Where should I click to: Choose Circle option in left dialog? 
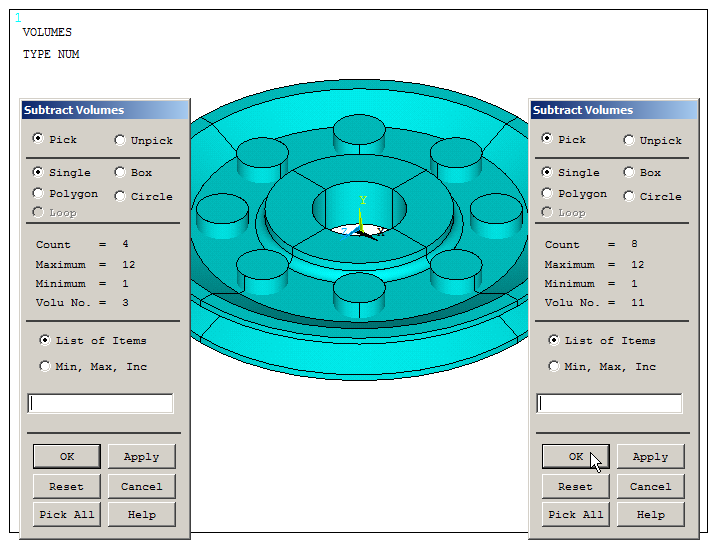coord(120,196)
